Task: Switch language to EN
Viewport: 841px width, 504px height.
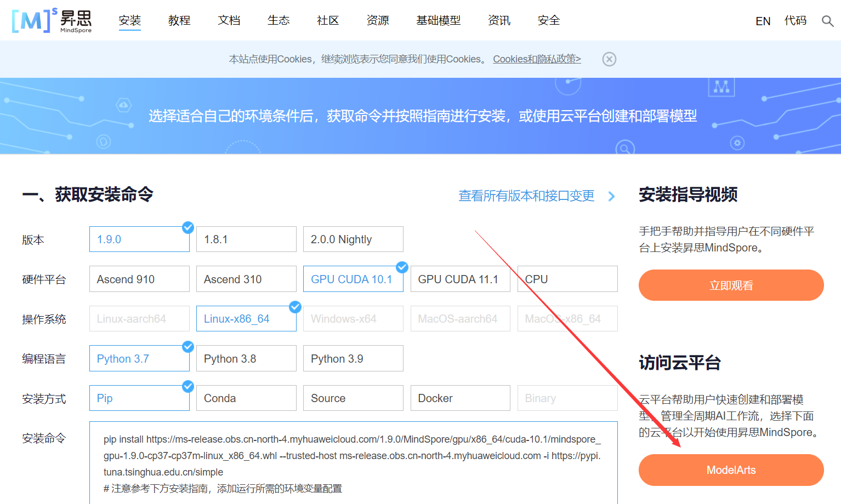Action: click(763, 21)
